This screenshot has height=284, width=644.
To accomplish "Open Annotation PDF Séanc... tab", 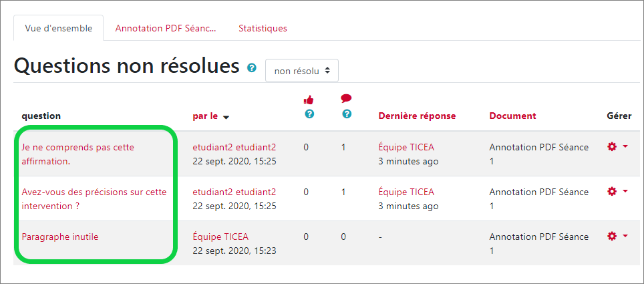I will 166,29.
